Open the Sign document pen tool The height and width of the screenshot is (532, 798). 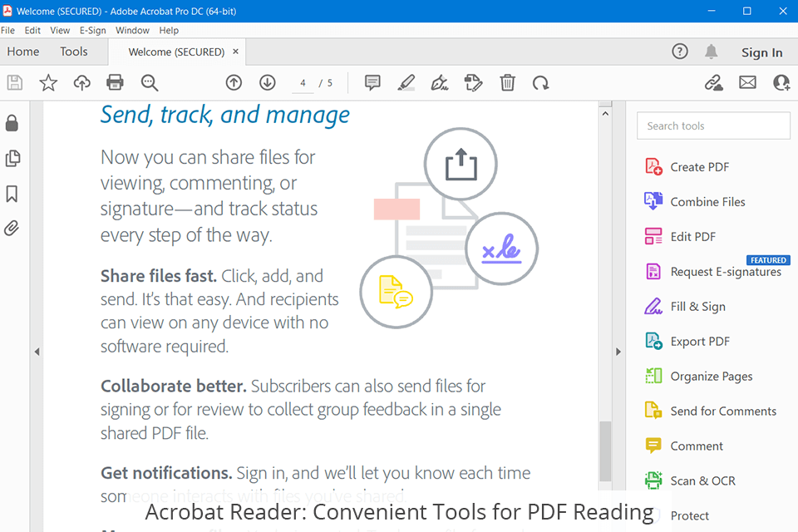pos(440,82)
